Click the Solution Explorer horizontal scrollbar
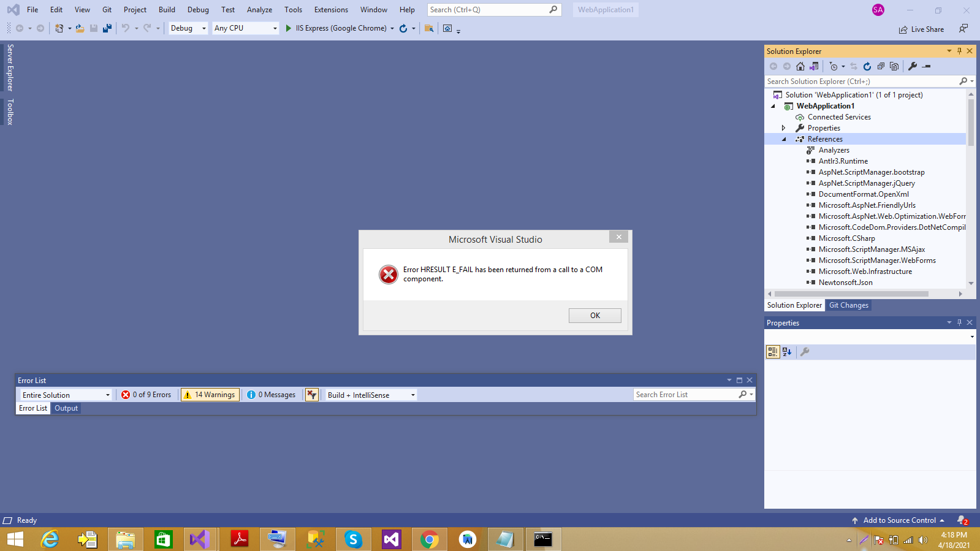The image size is (980, 551). [x=851, y=294]
